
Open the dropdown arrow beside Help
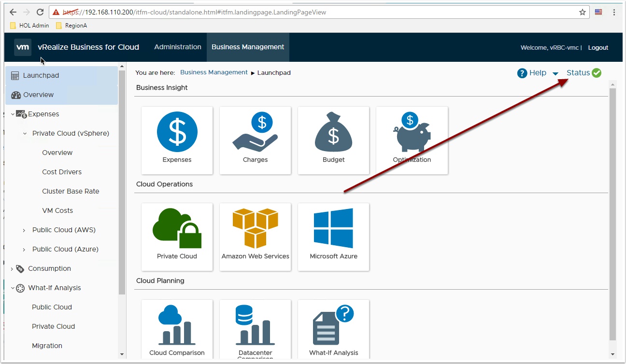tap(555, 73)
